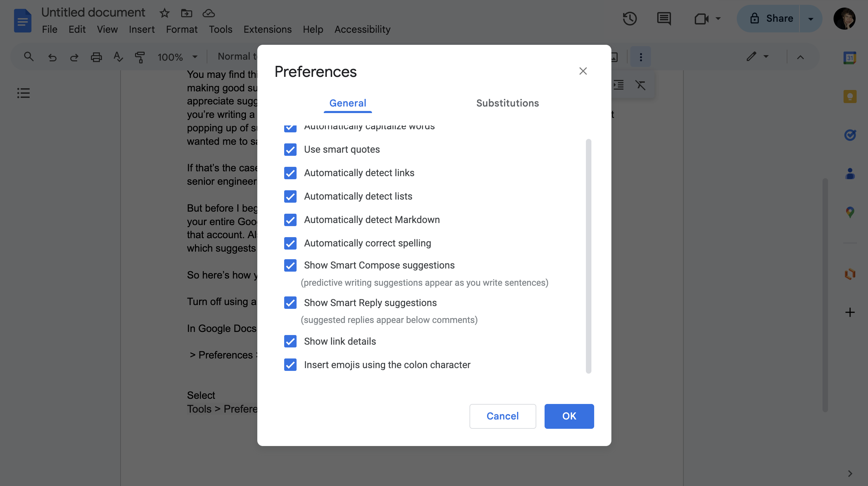Uncheck Use smart quotes
This screenshot has width=868, height=486.
pyautogui.click(x=290, y=149)
